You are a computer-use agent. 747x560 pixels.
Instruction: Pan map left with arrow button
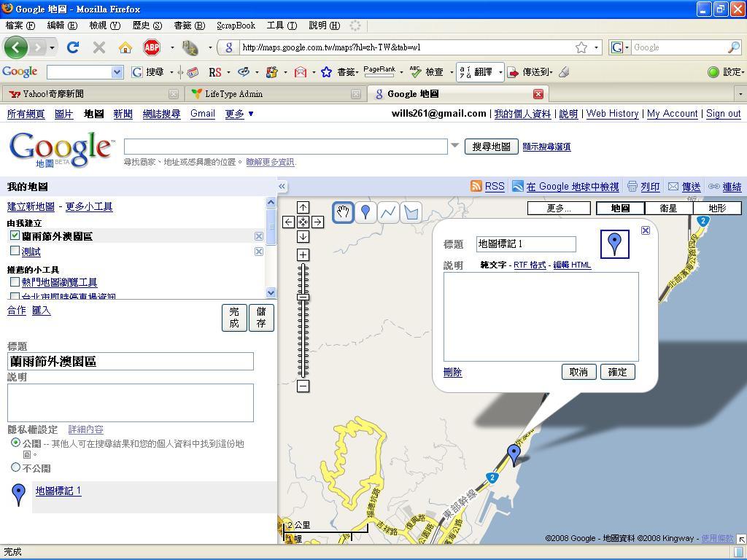[288, 222]
